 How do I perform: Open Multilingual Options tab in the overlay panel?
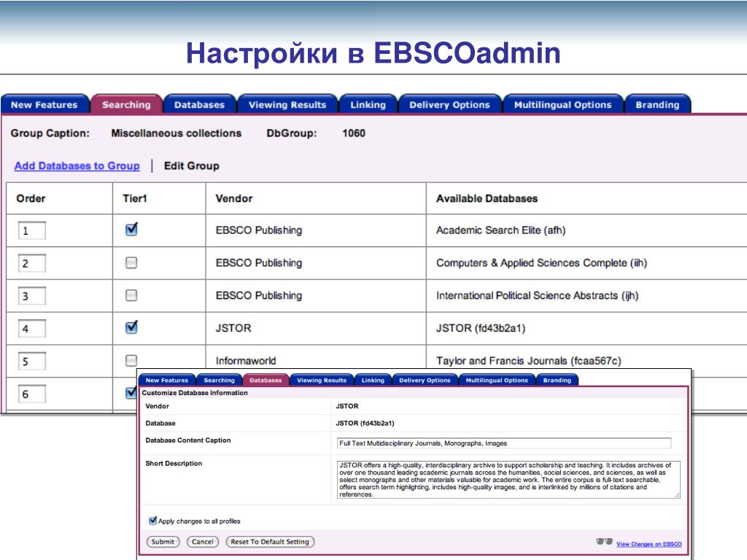pos(496,380)
